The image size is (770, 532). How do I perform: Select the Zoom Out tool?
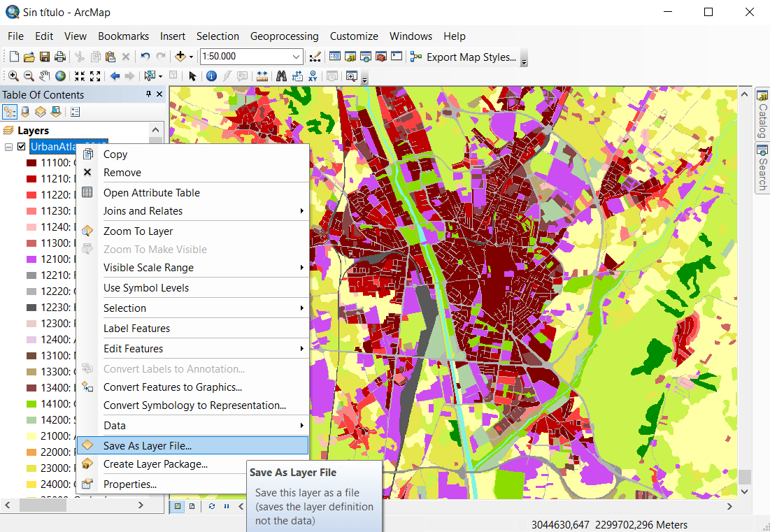[x=29, y=76]
